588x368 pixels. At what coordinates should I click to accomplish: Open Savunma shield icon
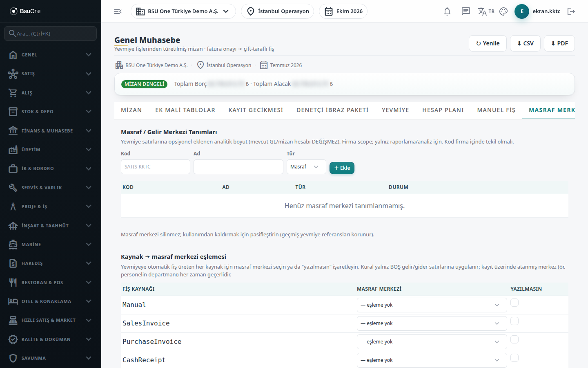pyautogui.click(x=13, y=358)
